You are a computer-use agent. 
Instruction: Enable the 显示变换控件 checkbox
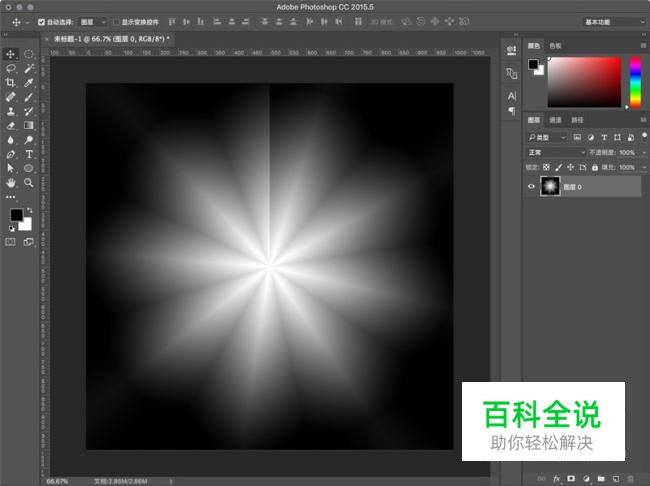[x=116, y=21]
